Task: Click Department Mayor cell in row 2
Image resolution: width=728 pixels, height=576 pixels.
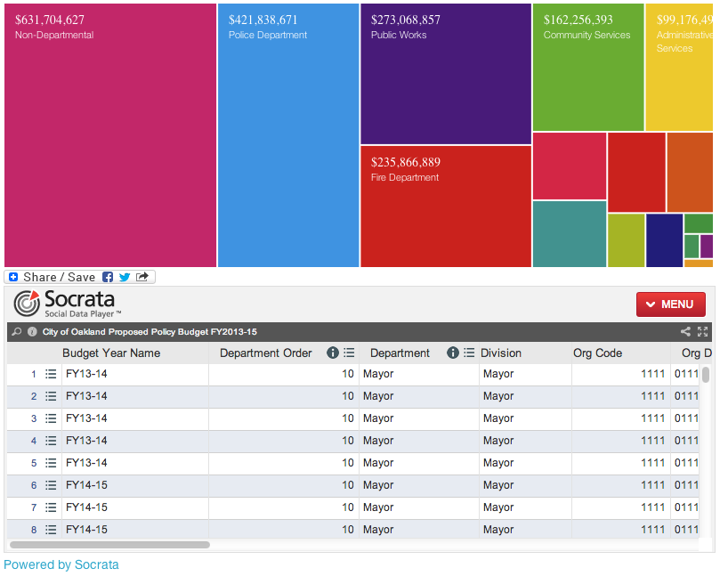Action: (x=419, y=396)
